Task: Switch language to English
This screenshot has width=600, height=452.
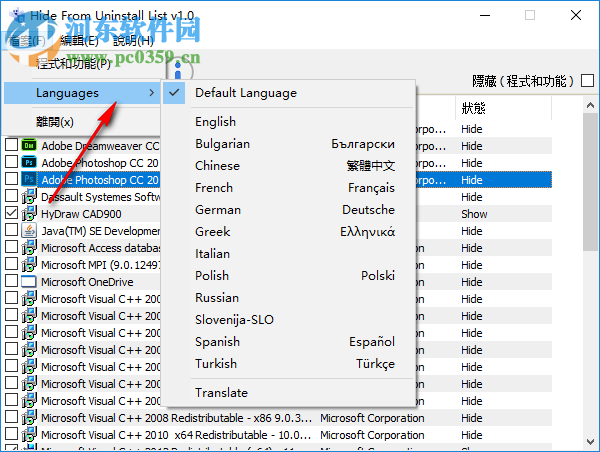Action: [x=289, y=122]
